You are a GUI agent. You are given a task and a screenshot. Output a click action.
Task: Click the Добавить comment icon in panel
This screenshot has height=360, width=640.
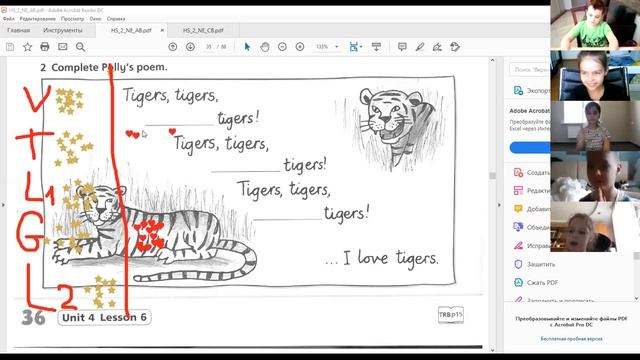(x=518, y=209)
